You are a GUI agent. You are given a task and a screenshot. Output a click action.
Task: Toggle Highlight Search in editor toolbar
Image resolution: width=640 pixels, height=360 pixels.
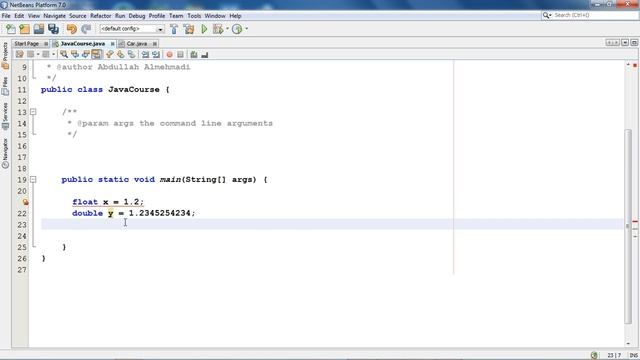pos(97,54)
